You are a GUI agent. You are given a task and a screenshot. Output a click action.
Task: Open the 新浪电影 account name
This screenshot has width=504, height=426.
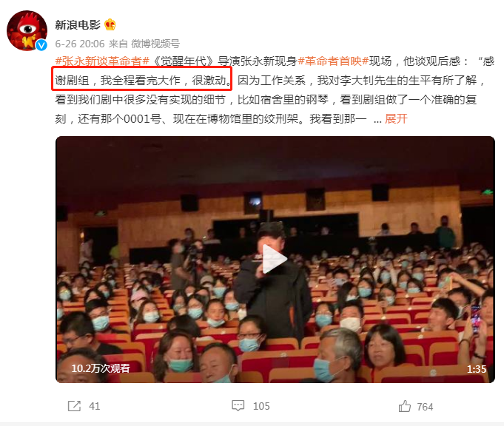click(78, 24)
